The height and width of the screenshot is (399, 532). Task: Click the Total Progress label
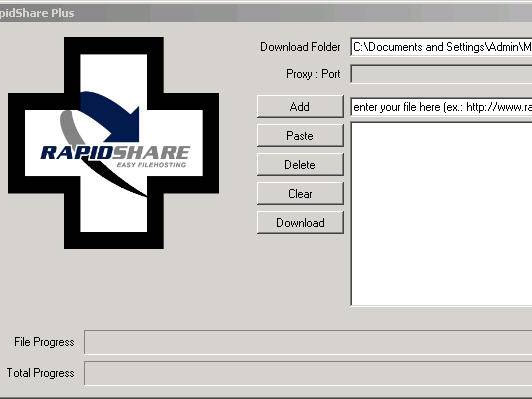(x=40, y=373)
